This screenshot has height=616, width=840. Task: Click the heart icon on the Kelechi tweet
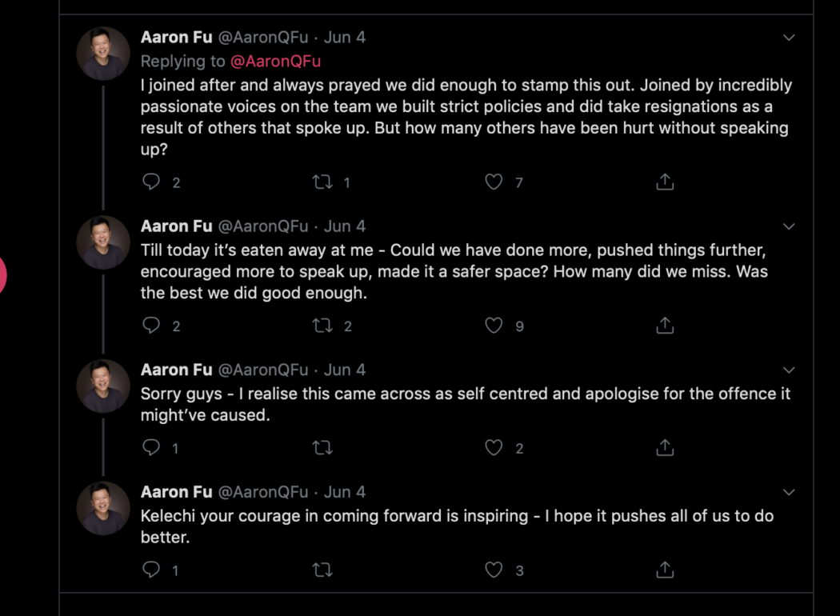point(494,570)
